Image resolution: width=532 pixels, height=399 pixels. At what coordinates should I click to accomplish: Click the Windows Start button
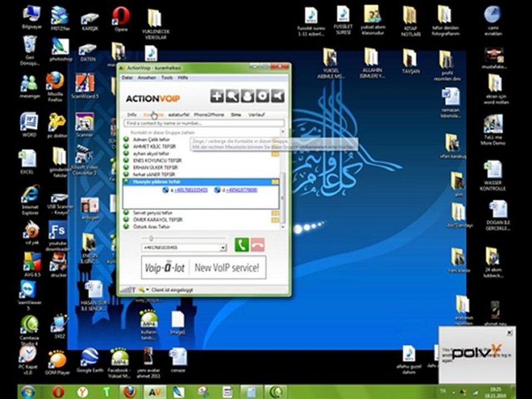tap(28, 392)
